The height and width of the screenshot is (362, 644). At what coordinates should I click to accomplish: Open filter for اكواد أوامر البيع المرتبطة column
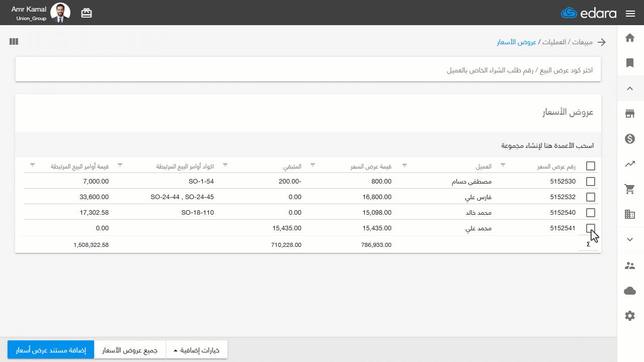120,165
